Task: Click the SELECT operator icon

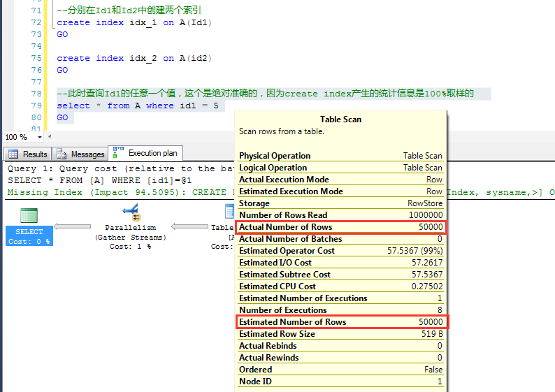Action: [x=29, y=215]
